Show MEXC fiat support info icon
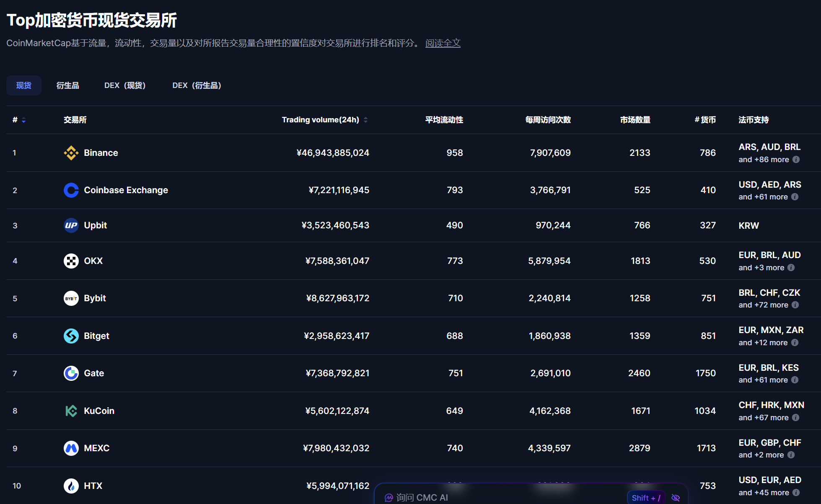 pyautogui.click(x=791, y=455)
